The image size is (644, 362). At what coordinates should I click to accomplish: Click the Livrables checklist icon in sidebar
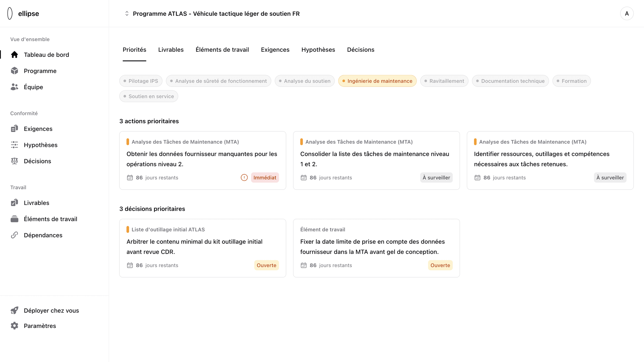click(x=14, y=203)
